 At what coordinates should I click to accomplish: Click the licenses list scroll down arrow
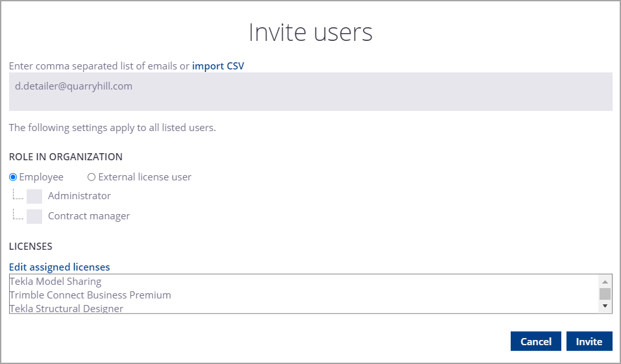pos(605,306)
